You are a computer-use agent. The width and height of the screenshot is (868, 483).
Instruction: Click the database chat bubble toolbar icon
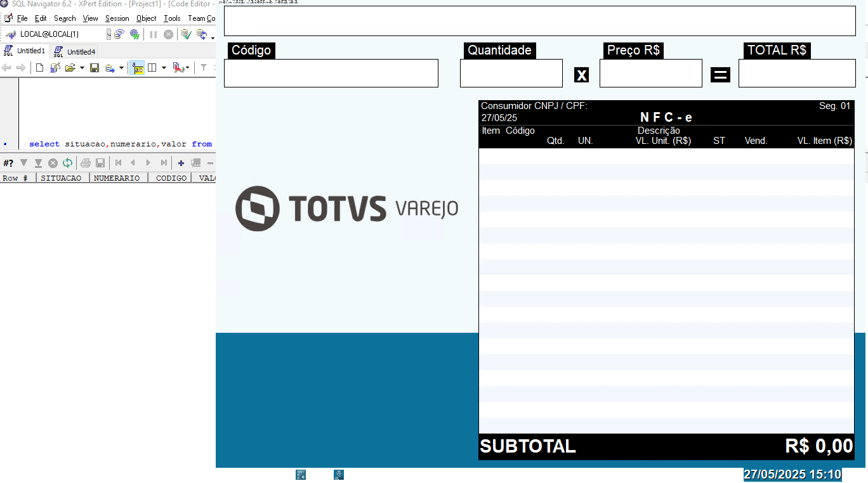[119, 34]
